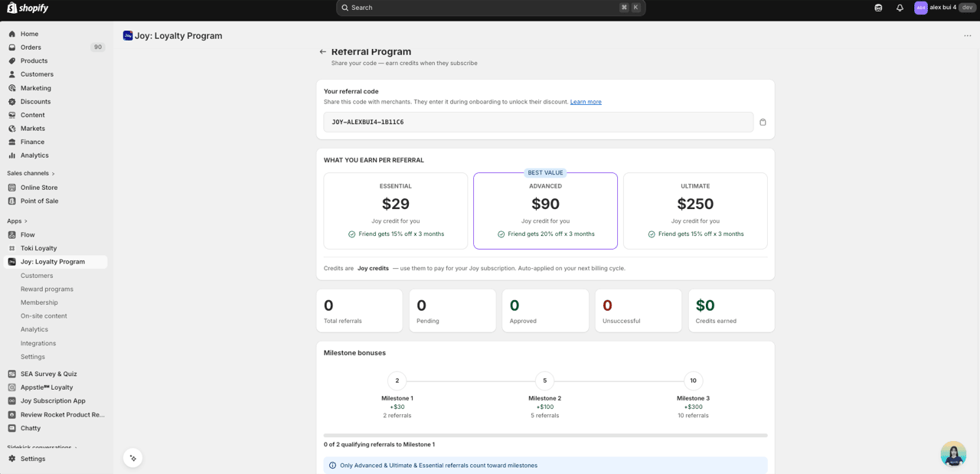The width and height of the screenshot is (980, 474).
Task: Click the Milestone 3 marker numbered 10
Action: click(x=693, y=381)
